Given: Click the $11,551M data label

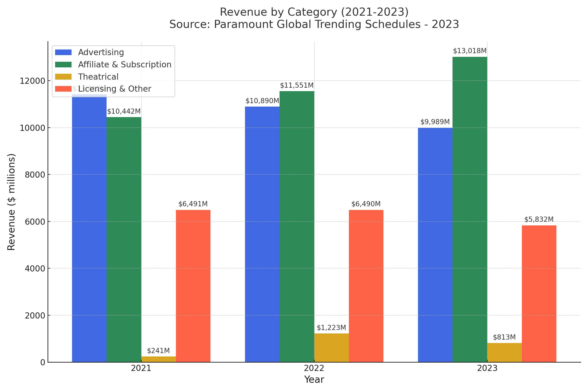Looking at the screenshot, I should click(x=297, y=86).
